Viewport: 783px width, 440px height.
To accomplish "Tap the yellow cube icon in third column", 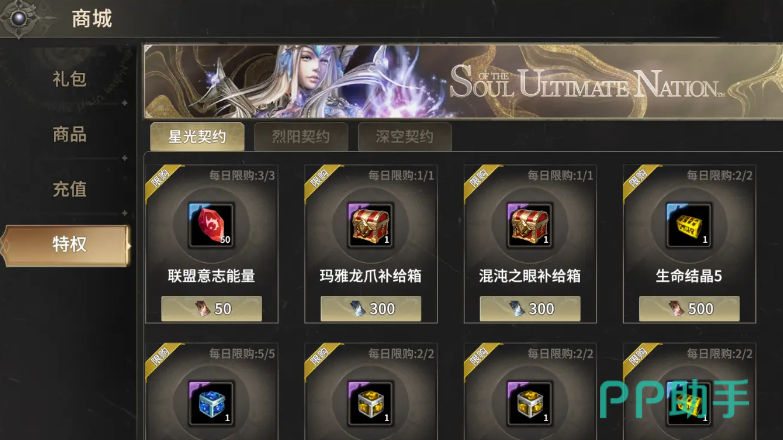I will tap(530, 403).
